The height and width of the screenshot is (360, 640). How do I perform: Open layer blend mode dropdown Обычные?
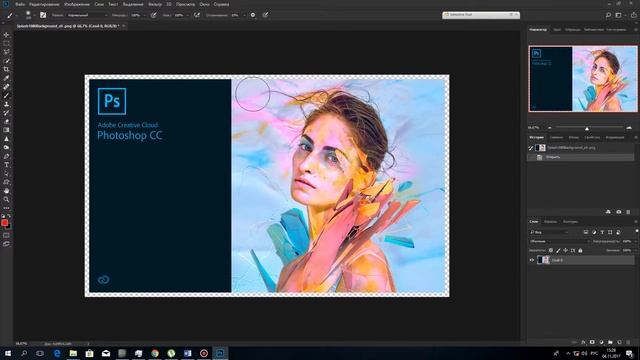click(559, 241)
